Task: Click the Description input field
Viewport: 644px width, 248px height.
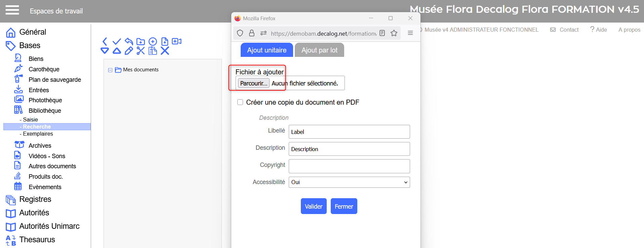Action: point(349,149)
